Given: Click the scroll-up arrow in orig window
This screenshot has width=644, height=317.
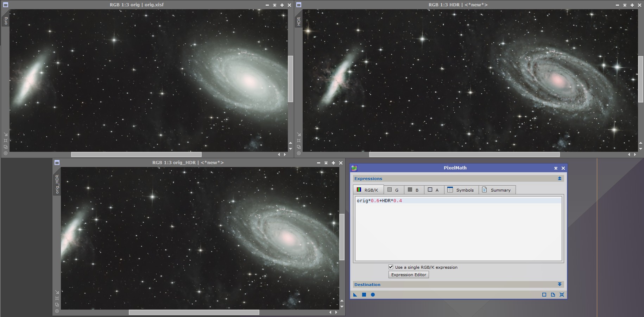Looking at the screenshot, I should pyautogui.click(x=290, y=143).
